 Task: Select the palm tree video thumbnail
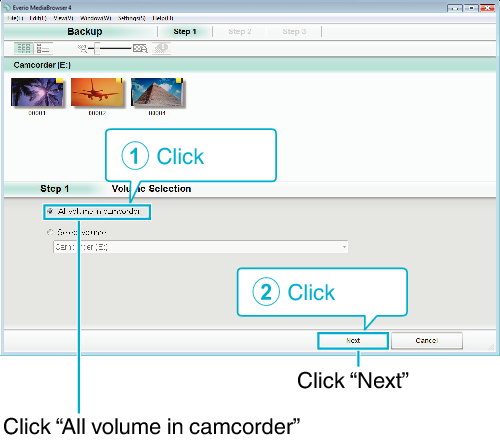(37, 92)
